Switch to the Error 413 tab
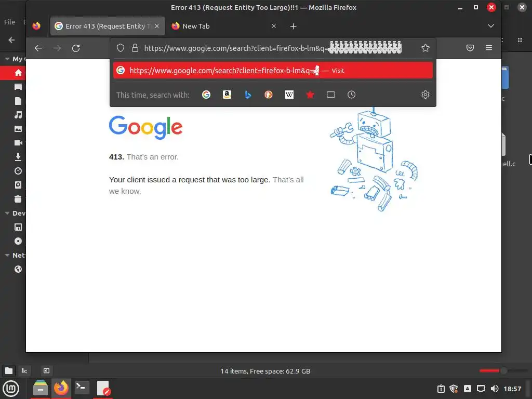This screenshot has width=532, height=399. [107, 26]
